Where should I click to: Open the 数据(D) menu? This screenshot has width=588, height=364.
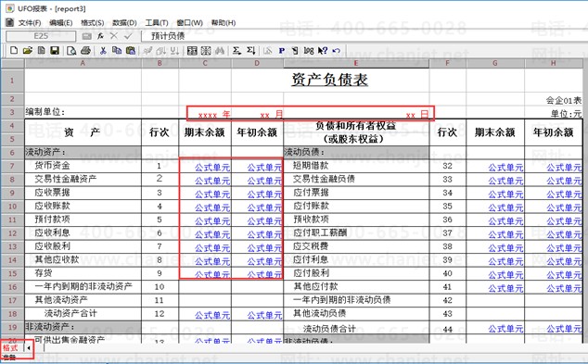click(x=124, y=23)
